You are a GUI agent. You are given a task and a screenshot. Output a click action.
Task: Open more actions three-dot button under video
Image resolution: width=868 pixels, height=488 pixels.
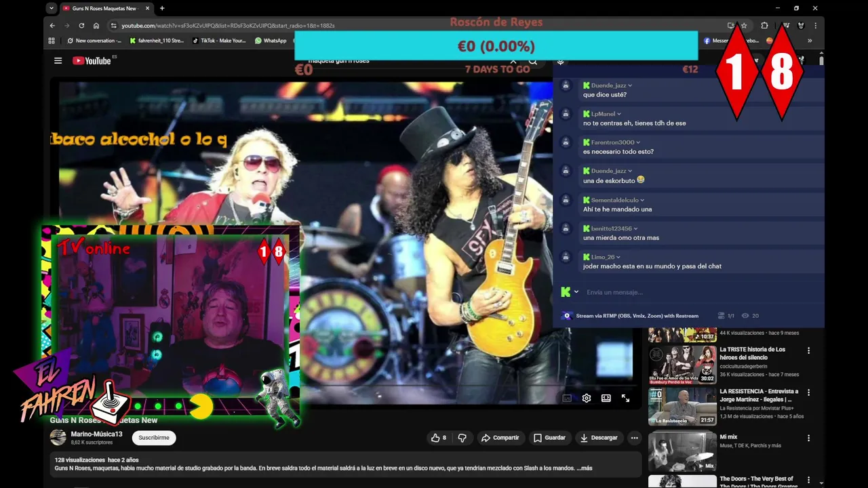coord(634,438)
